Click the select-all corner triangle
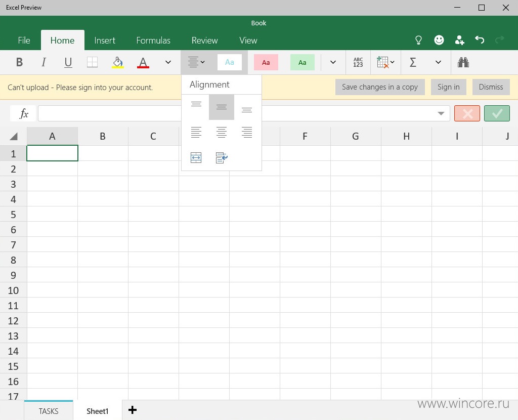518x420 pixels. tap(14, 136)
